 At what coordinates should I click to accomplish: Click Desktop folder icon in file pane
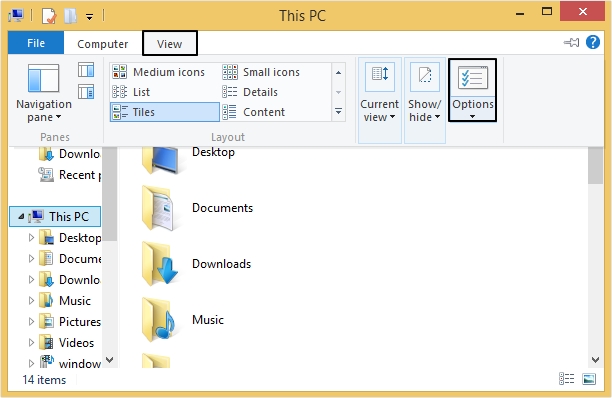161,159
